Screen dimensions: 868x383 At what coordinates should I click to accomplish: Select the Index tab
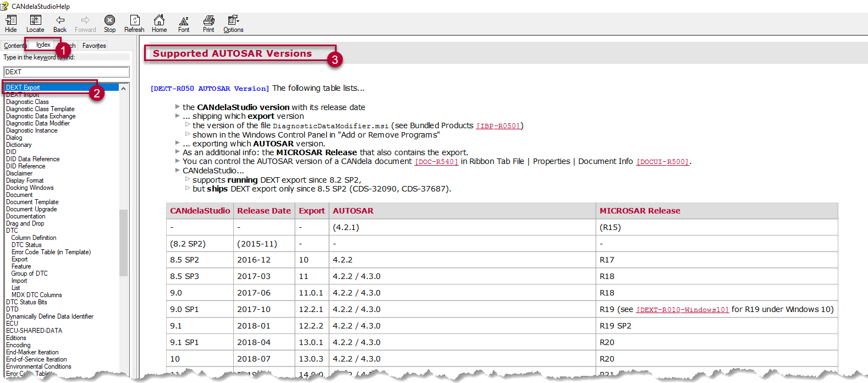[x=43, y=45]
